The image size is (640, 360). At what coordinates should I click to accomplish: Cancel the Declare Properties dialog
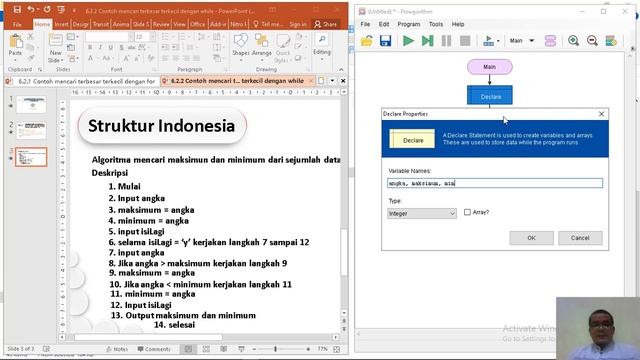[580, 238]
